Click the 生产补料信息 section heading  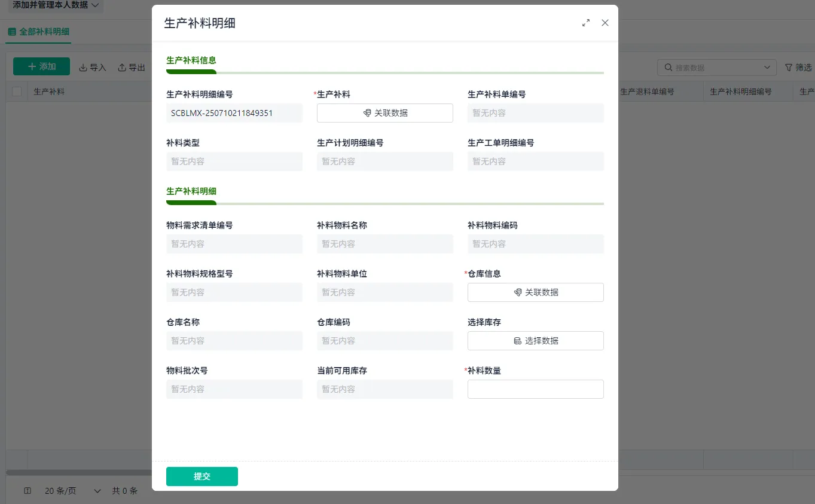pos(191,60)
